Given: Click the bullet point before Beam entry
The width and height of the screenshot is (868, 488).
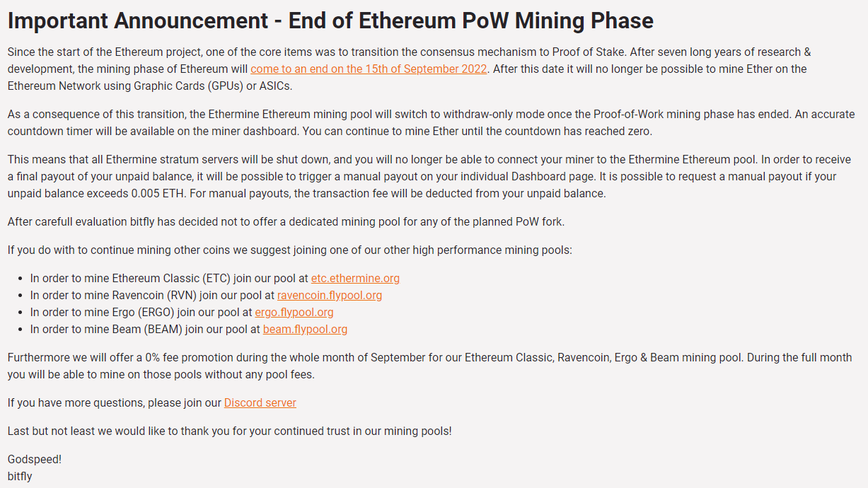Looking at the screenshot, I should tap(22, 330).
